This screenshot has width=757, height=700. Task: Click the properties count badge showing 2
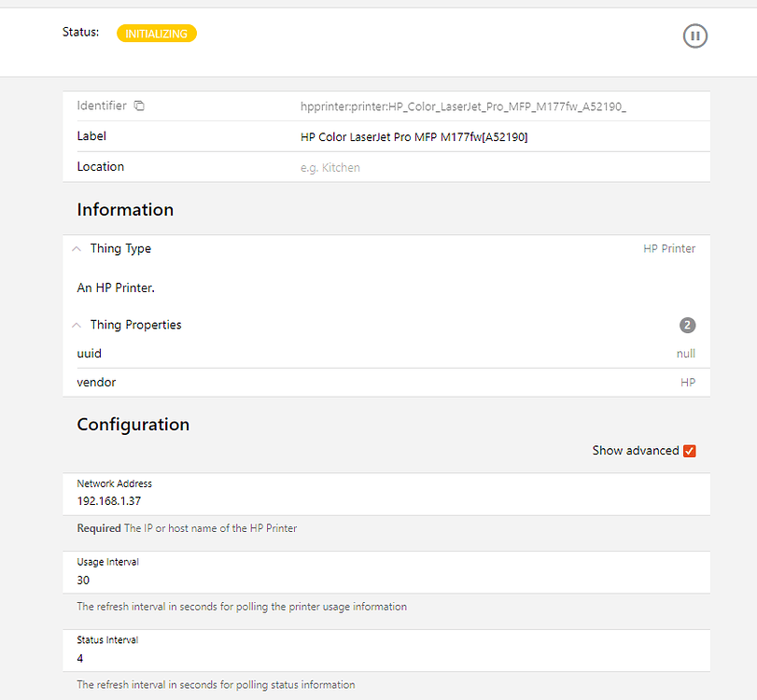[687, 325]
